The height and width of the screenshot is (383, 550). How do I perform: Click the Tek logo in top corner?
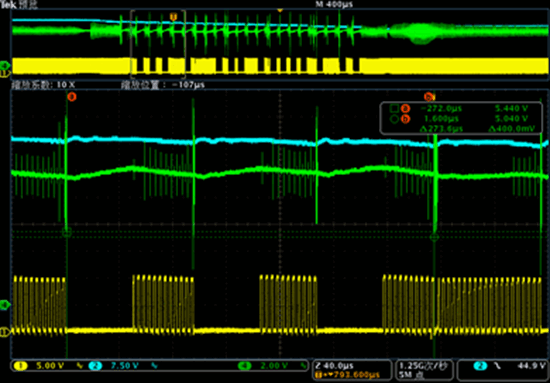[x=8, y=4]
